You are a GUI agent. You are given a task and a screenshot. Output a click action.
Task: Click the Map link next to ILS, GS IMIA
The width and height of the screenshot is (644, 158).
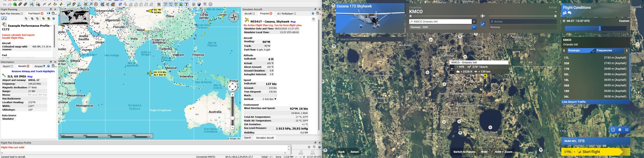click(x=30, y=76)
